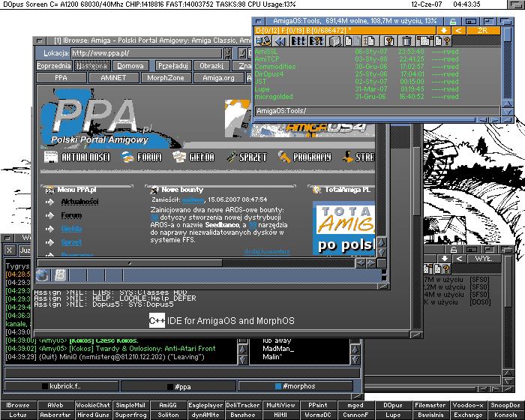Click the copy files icon in Tools lister
Image resolution: width=525 pixels, height=420 pixels.
pos(352,41)
